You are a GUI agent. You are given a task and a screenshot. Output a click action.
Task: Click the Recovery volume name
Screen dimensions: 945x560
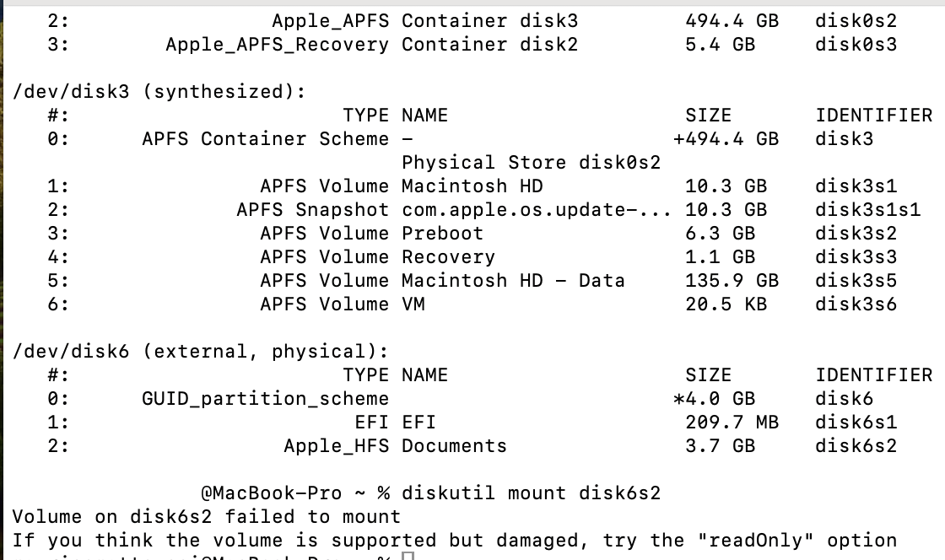pyautogui.click(x=448, y=257)
